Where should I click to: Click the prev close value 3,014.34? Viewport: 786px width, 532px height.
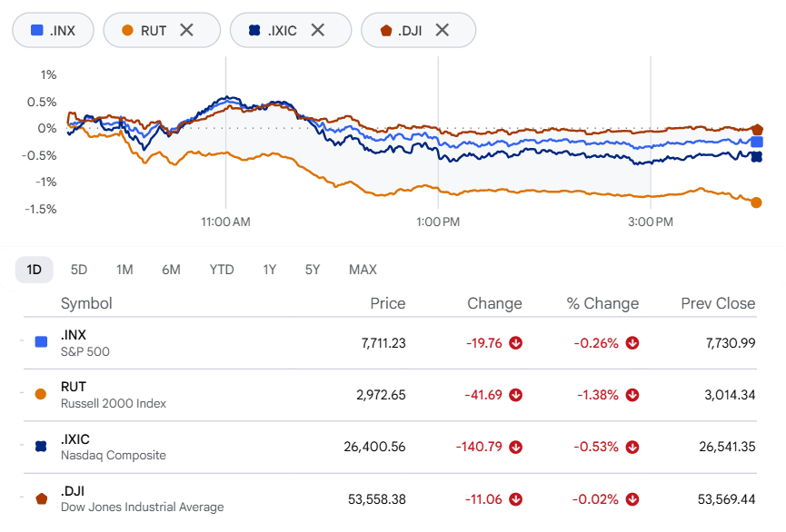730,395
